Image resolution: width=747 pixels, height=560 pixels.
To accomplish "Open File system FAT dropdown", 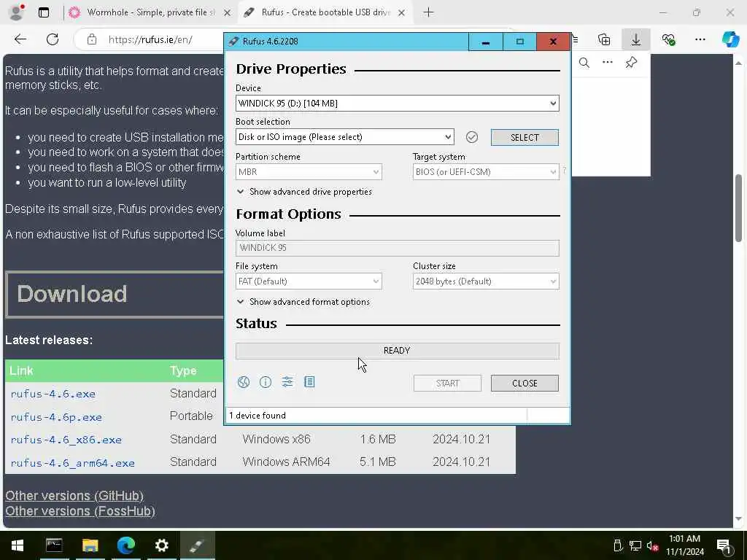I will coord(309,281).
